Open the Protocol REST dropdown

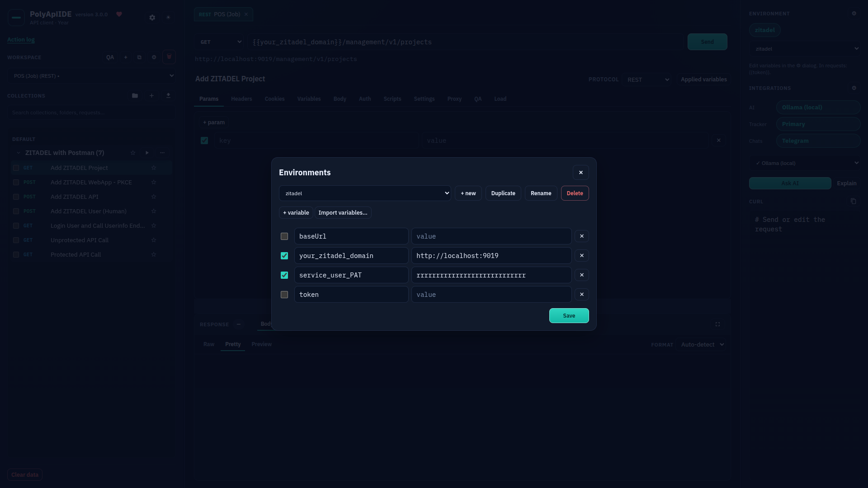(x=646, y=80)
